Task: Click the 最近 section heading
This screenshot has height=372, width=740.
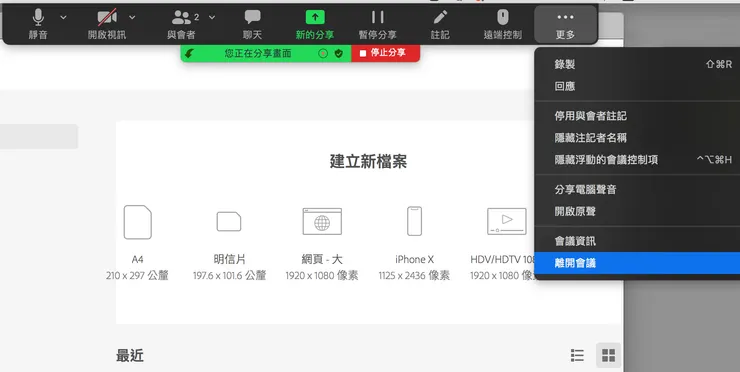Action: coord(130,355)
